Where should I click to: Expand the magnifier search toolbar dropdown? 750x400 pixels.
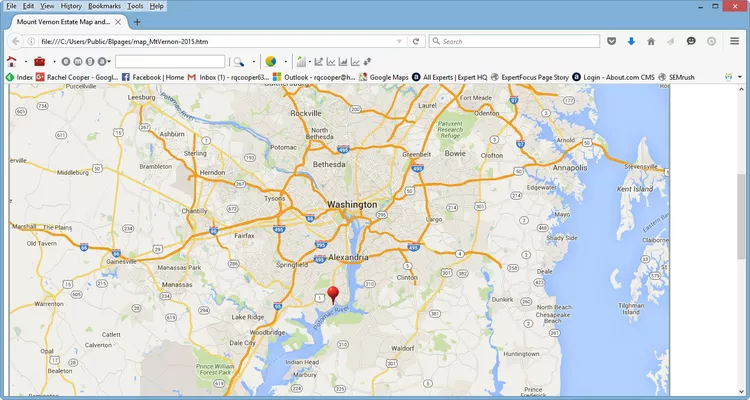click(x=253, y=62)
